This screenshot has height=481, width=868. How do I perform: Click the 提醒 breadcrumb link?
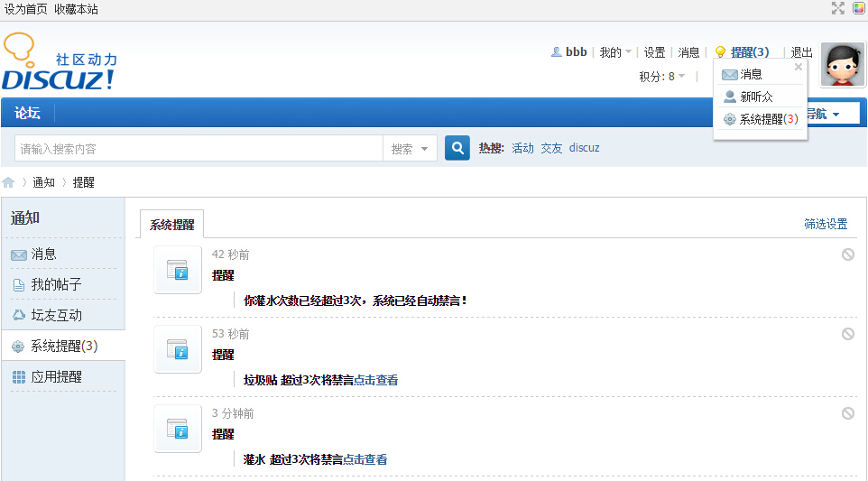(84, 182)
